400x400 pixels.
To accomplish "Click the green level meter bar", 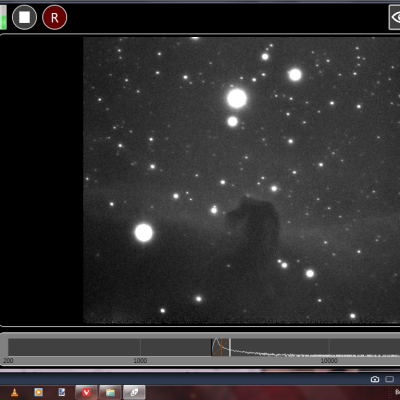I will tap(3, 17).
